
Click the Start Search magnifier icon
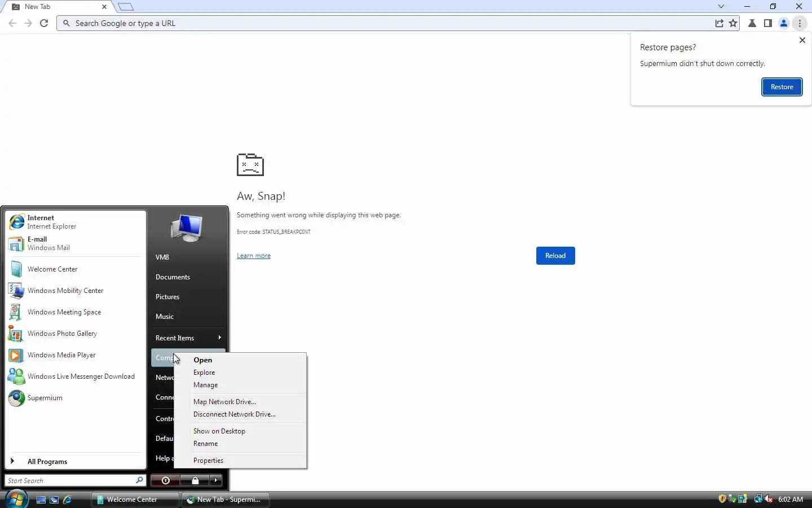pyautogui.click(x=139, y=480)
